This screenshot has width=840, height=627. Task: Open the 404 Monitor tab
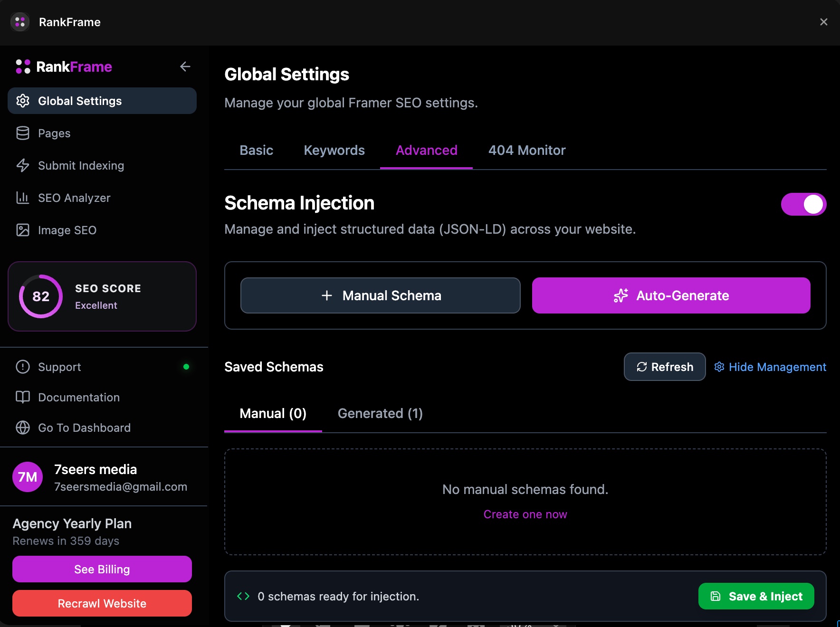(x=526, y=150)
